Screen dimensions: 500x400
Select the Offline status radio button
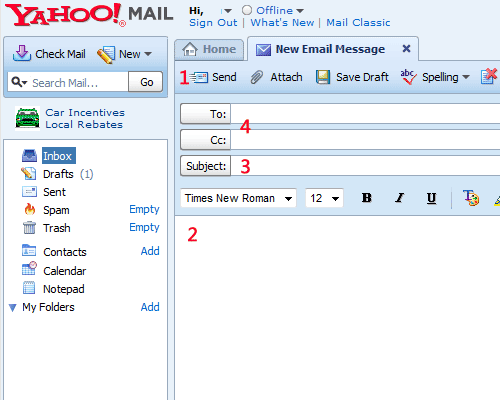click(x=247, y=10)
